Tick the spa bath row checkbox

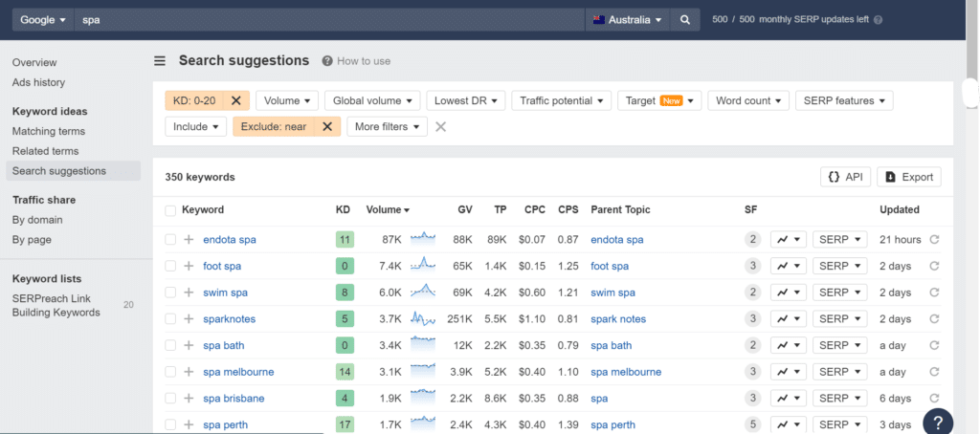(170, 345)
